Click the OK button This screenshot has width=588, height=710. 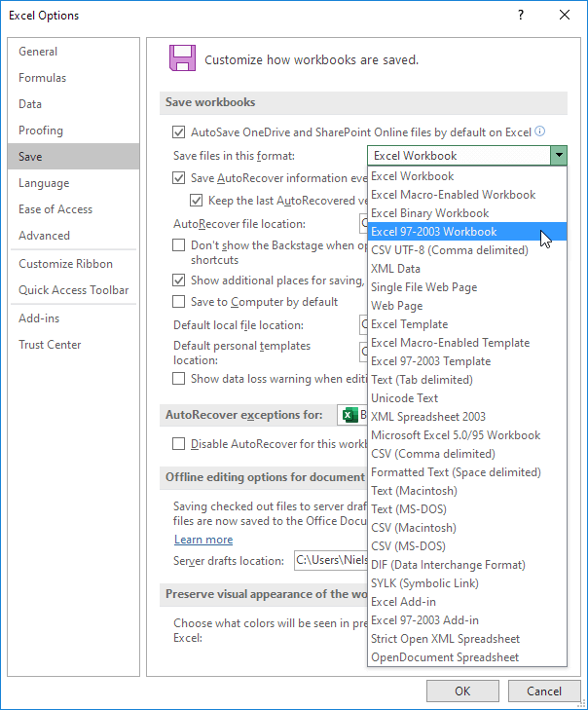pyautogui.click(x=462, y=691)
